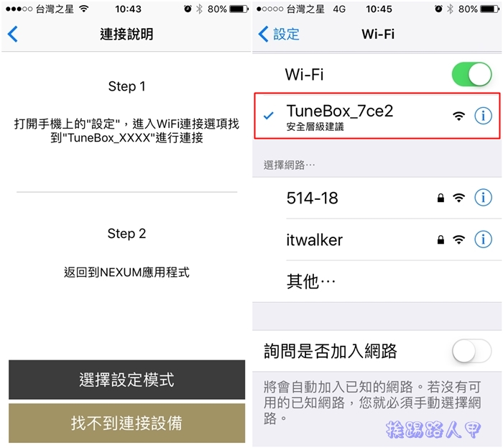Enable the 詢問是否加入網路 switch
The image size is (503, 448).
point(471,350)
